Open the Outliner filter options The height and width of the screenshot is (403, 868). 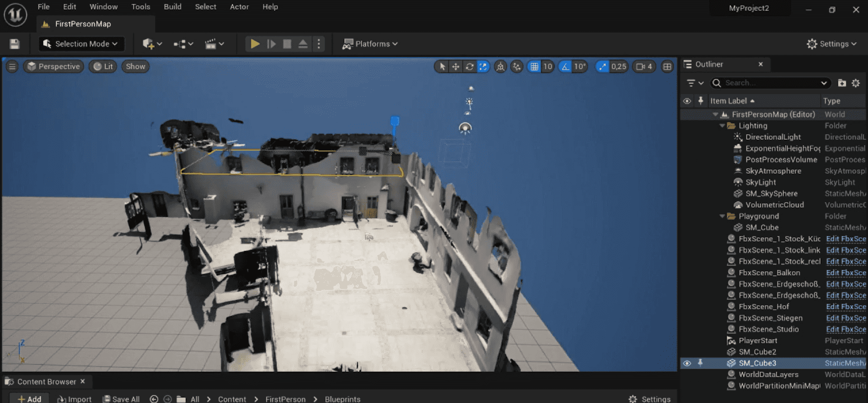click(x=695, y=83)
